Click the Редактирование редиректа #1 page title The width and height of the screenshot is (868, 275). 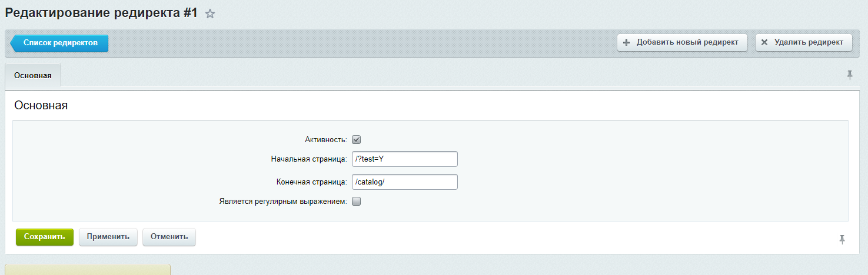coord(101,14)
